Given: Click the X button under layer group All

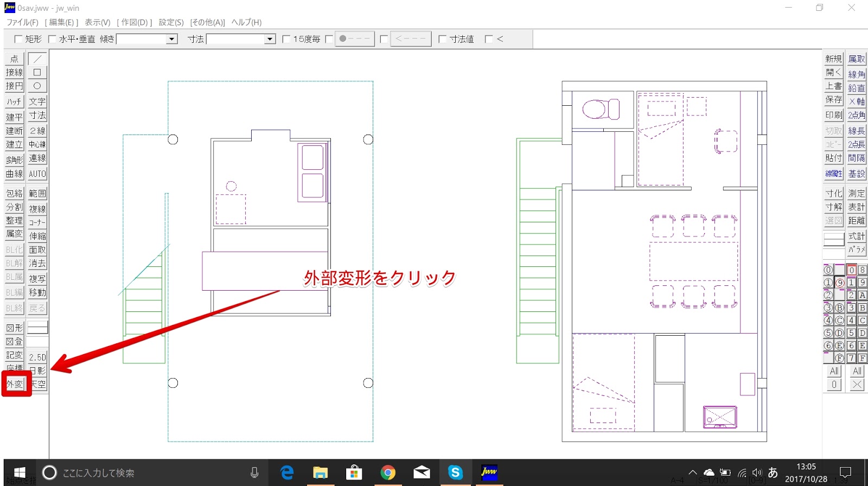Looking at the screenshot, I should (857, 384).
